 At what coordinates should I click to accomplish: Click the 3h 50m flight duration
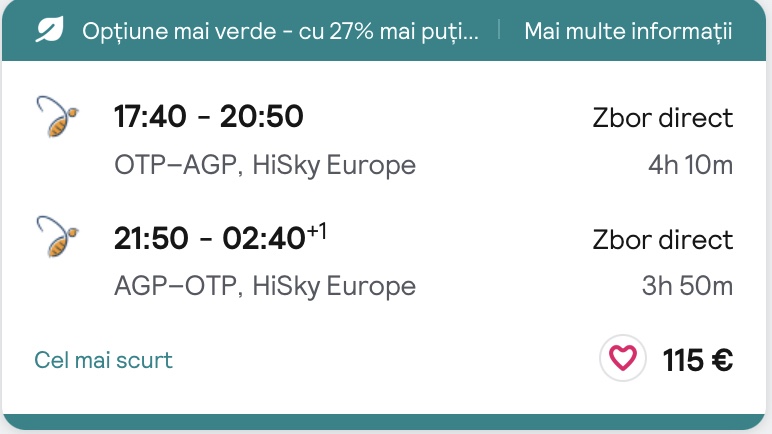688,286
